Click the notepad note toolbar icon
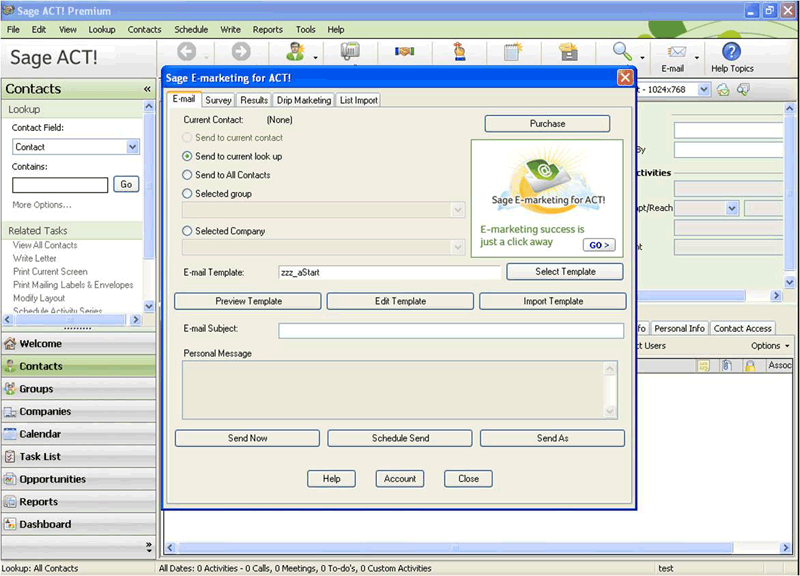The height and width of the screenshot is (576, 800). click(513, 51)
